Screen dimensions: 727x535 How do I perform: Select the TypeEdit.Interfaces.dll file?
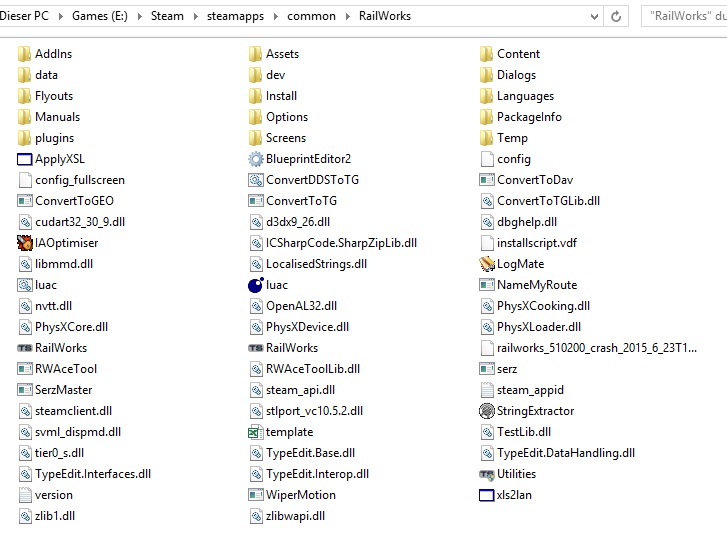click(x=84, y=474)
